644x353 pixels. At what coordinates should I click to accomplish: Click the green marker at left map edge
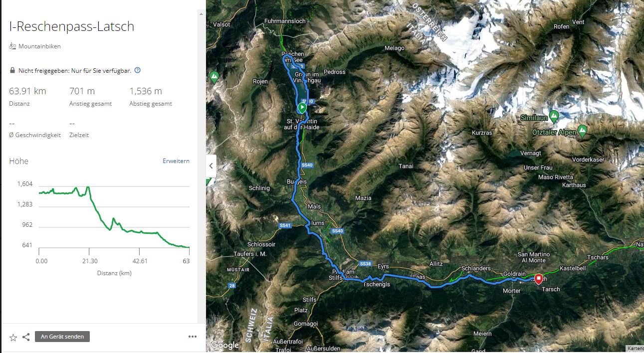pyautogui.click(x=214, y=77)
